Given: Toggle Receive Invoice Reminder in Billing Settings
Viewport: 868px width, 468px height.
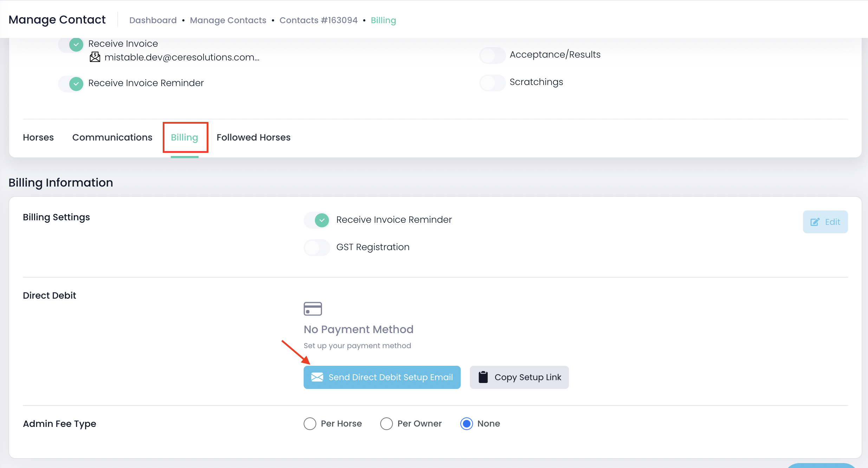Looking at the screenshot, I should pyautogui.click(x=317, y=220).
